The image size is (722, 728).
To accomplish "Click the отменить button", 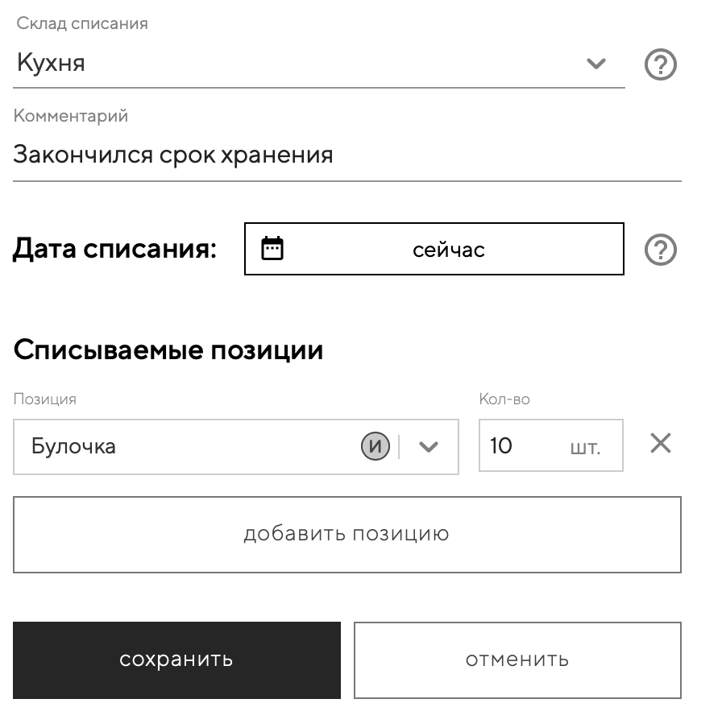I will pyautogui.click(x=517, y=660).
